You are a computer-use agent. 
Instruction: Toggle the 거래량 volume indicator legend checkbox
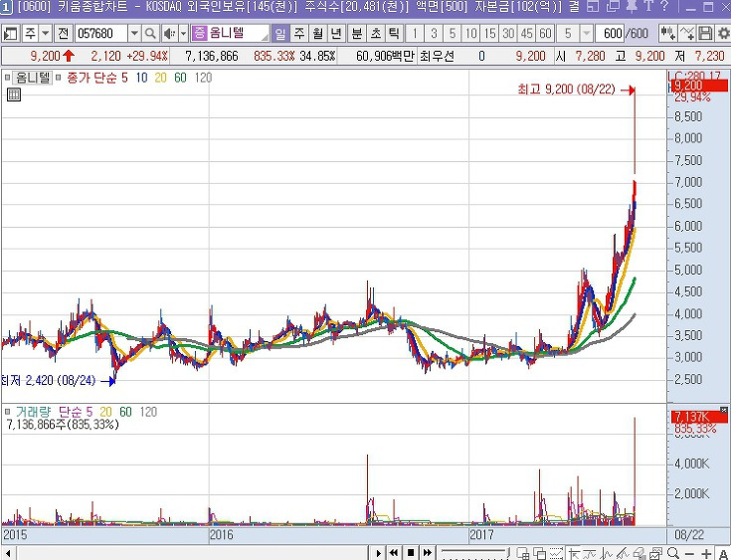pyautogui.click(x=7, y=412)
